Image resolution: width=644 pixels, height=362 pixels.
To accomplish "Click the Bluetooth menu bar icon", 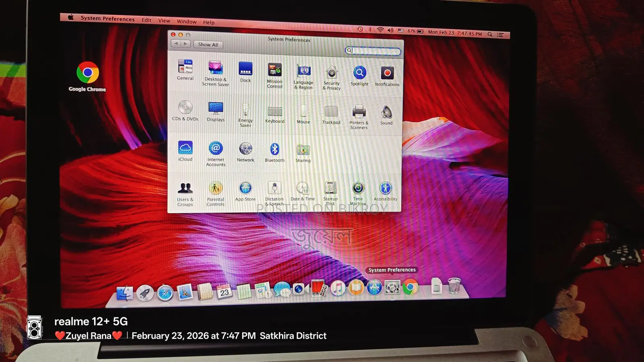I will point(370,30).
